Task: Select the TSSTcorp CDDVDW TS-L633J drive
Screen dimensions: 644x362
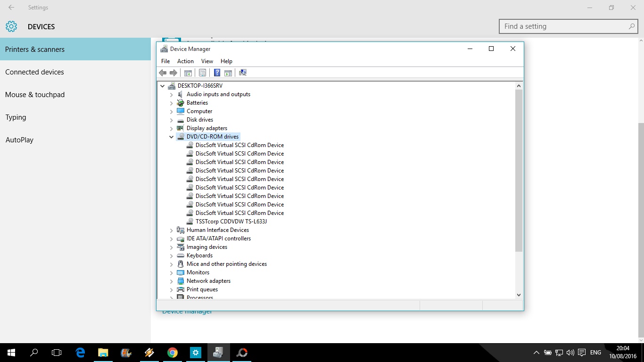Action: (x=231, y=221)
